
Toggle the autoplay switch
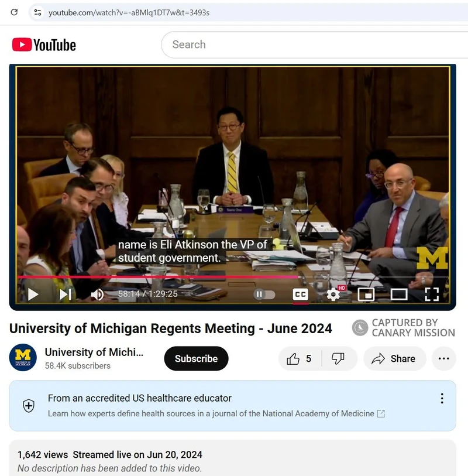coord(264,294)
